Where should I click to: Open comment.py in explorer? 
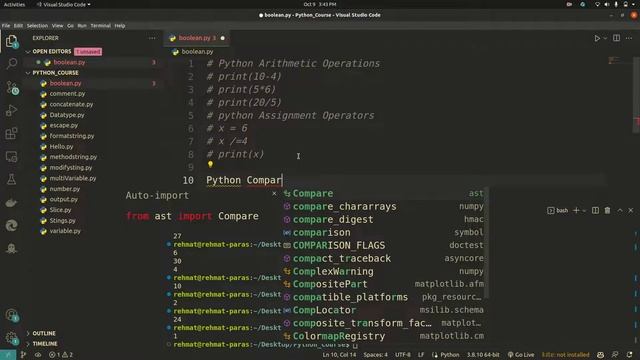67,93
